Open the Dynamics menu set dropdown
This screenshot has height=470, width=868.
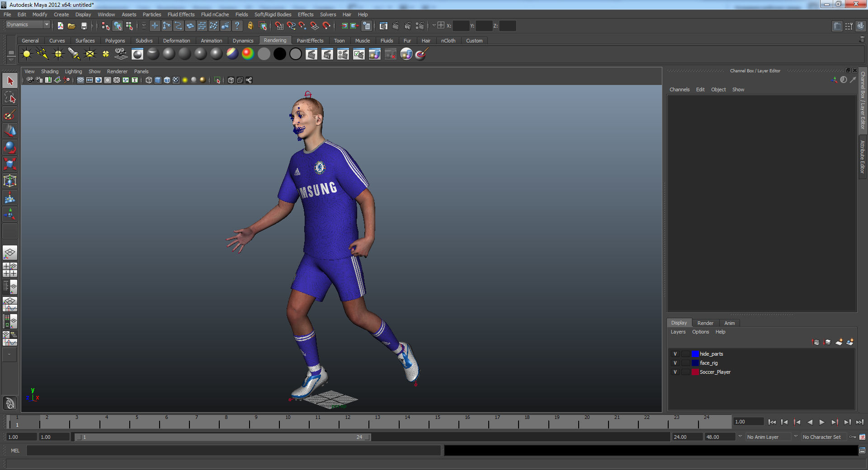click(x=27, y=25)
